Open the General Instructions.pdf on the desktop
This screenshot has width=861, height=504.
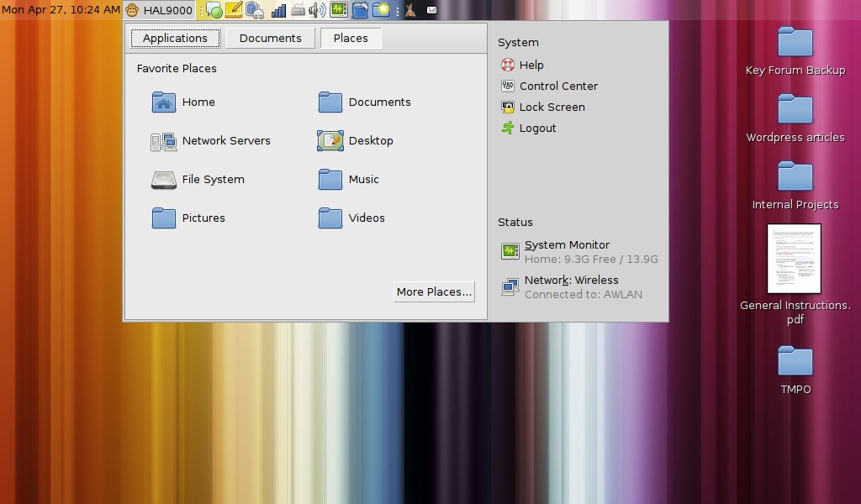pos(794,260)
